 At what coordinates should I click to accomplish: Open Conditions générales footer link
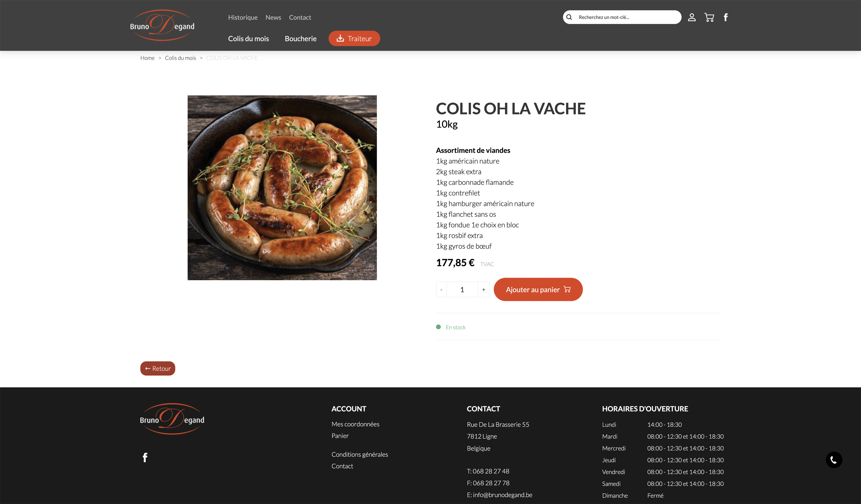click(x=359, y=454)
